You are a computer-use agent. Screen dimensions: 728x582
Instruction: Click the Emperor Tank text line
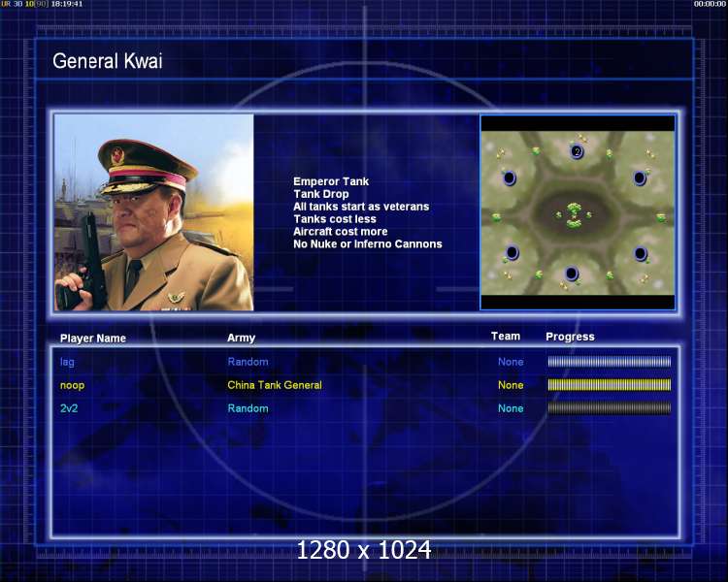[x=331, y=181]
